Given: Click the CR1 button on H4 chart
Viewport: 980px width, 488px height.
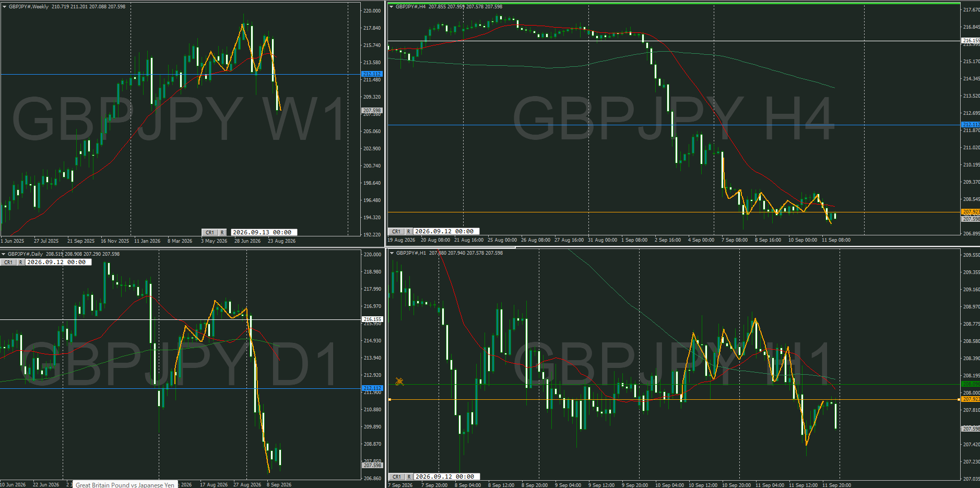Looking at the screenshot, I should 396,231.
